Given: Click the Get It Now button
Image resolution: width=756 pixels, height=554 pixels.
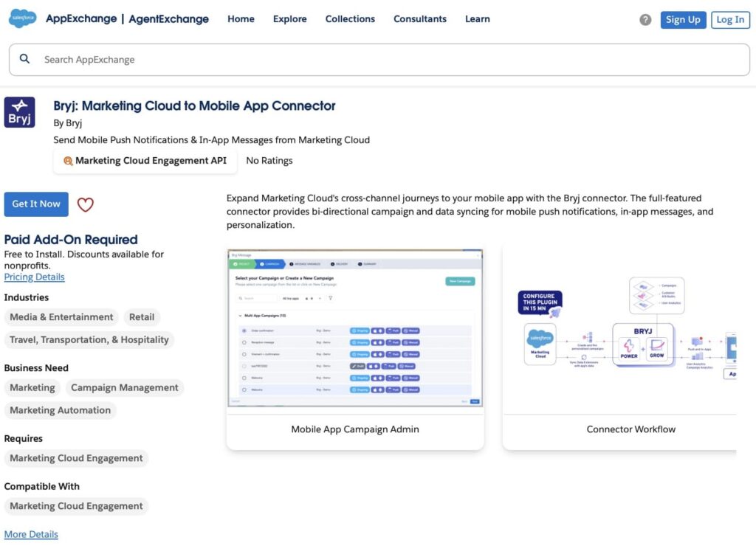Looking at the screenshot, I should [x=36, y=204].
